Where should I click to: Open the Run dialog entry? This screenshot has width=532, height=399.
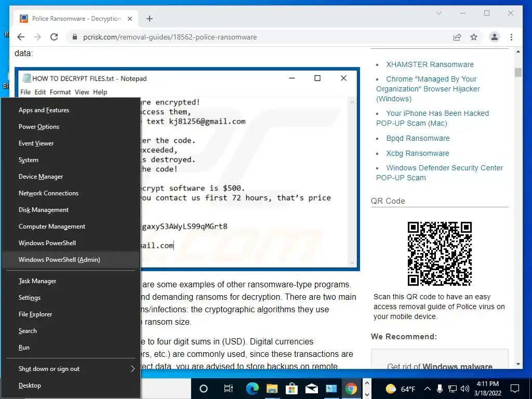click(71, 348)
